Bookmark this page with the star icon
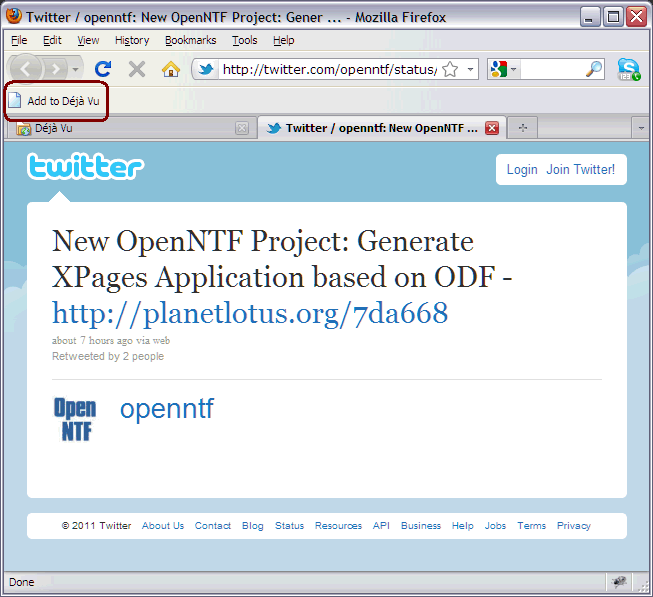This screenshot has width=653, height=597. [x=450, y=69]
